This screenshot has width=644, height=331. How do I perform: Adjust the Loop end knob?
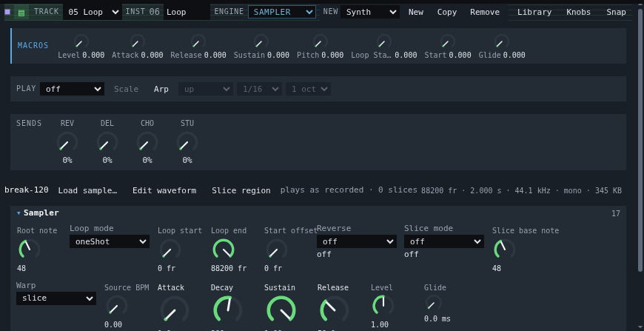[224, 249]
